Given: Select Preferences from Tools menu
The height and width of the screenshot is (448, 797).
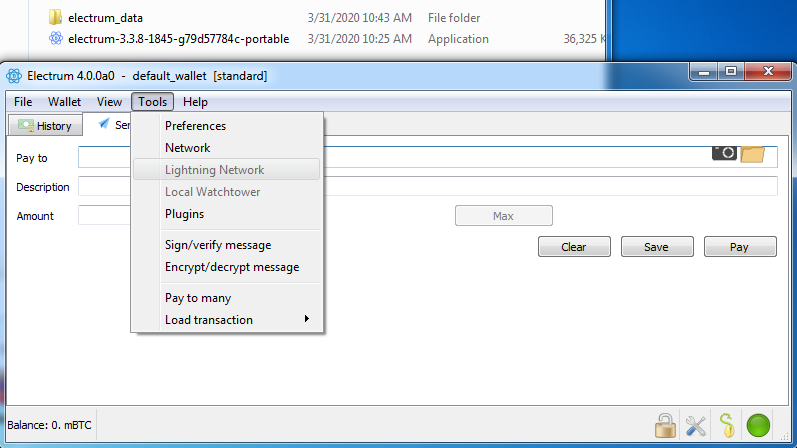Looking at the screenshot, I should point(226,126).
